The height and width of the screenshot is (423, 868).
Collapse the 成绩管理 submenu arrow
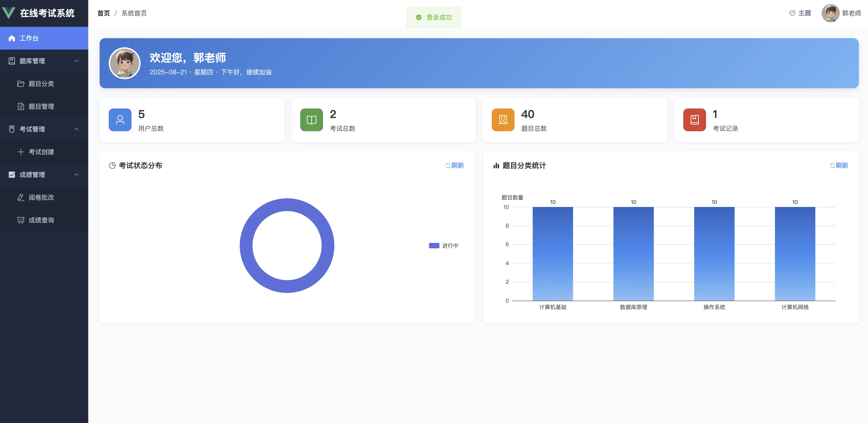[x=76, y=174]
